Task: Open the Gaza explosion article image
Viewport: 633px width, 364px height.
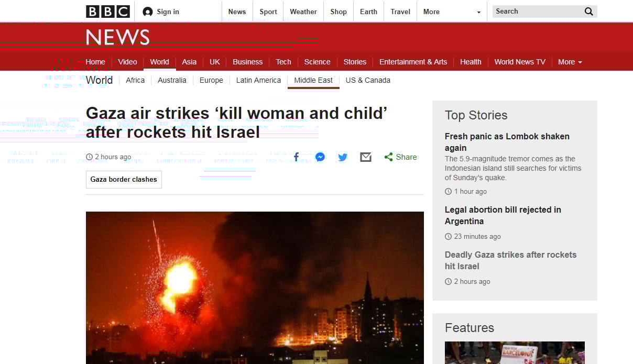Action: (x=255, y=288)
